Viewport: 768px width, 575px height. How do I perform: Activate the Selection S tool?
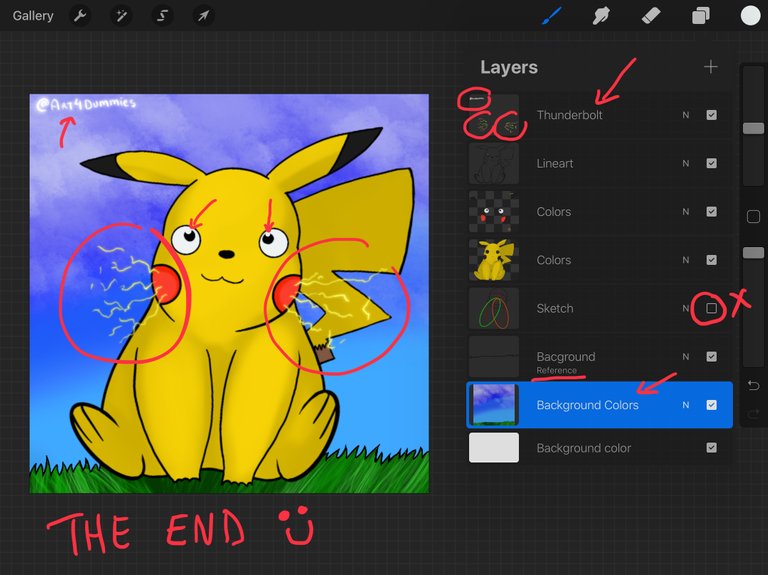[162, 16]
